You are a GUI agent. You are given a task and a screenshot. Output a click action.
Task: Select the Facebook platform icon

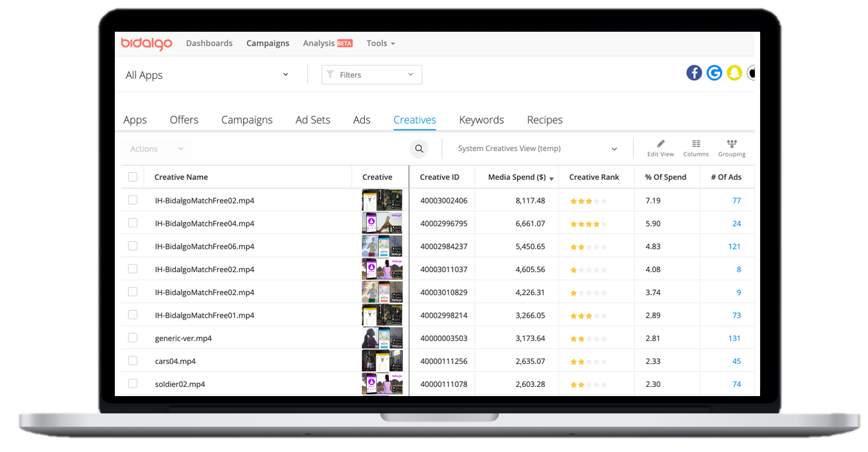tap(695, 73)
